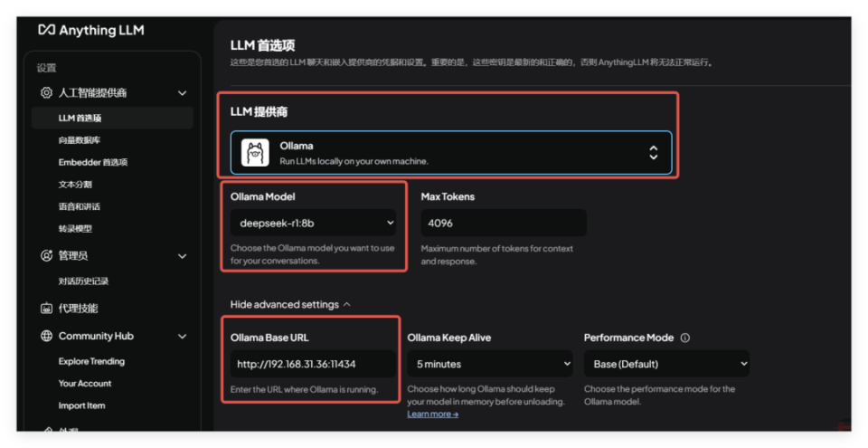
Task: Open Your Account page
Action: [85, 383]
